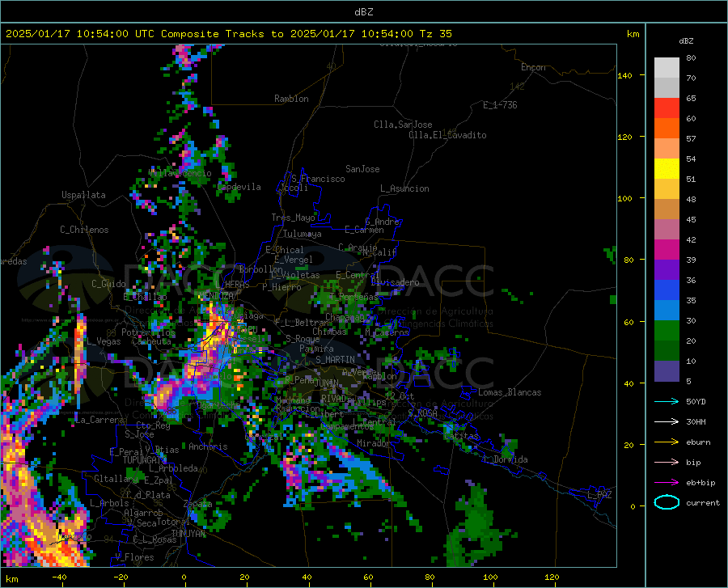The image size is (728, 588).
Task: Click the Encon map label
Action: point(533,67)
